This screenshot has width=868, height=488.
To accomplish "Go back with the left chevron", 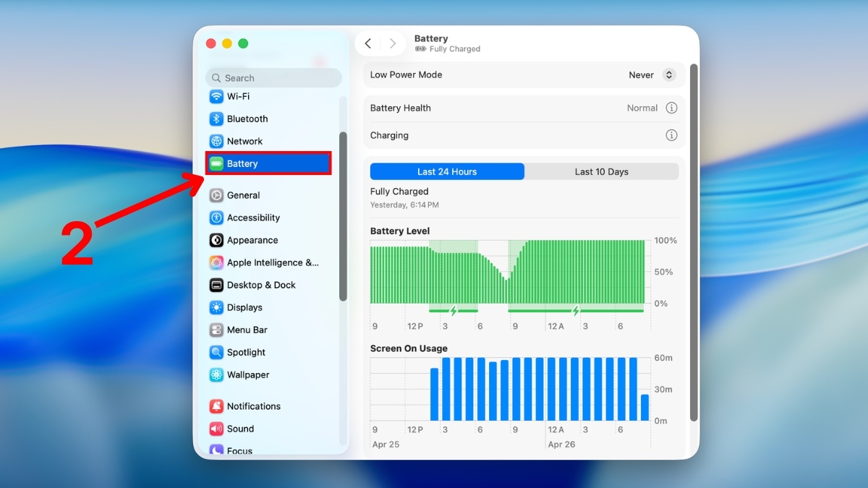I will [368, 43].
